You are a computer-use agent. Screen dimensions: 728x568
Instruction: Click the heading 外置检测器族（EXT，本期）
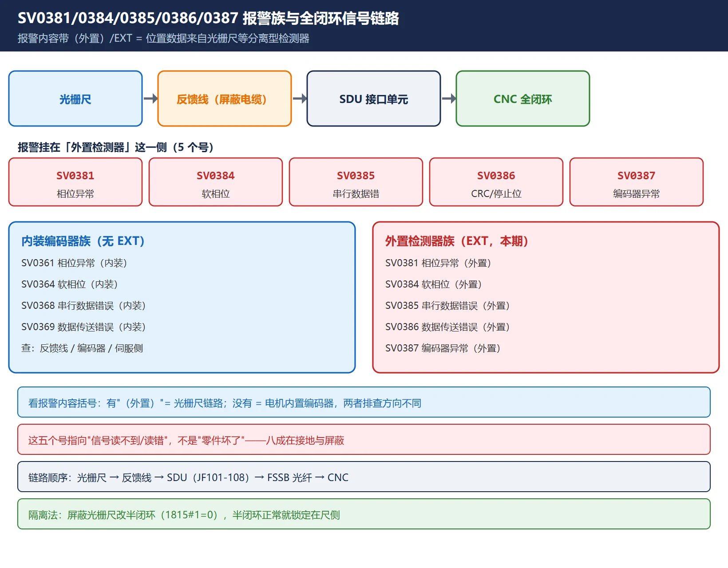[x=457, y=241]
